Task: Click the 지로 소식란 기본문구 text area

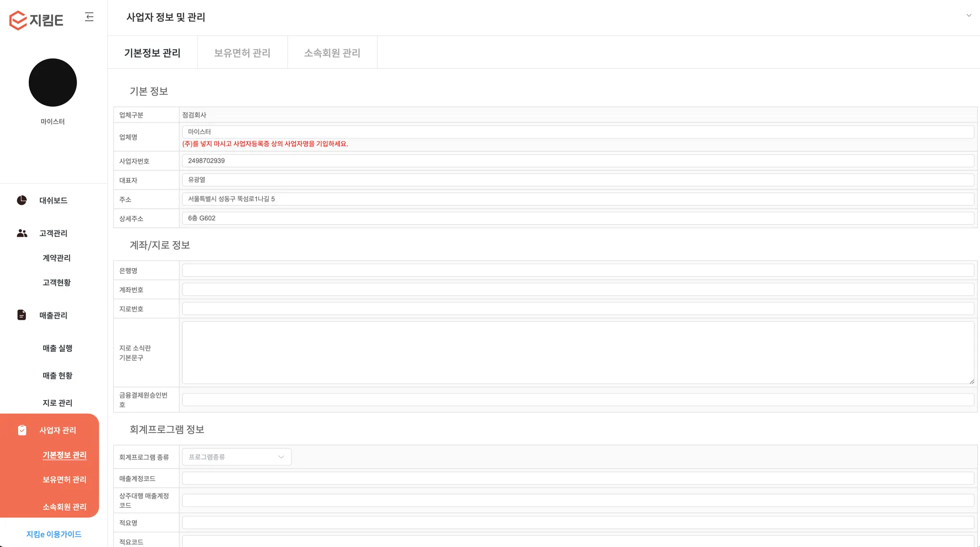Action: pos(578,353)
